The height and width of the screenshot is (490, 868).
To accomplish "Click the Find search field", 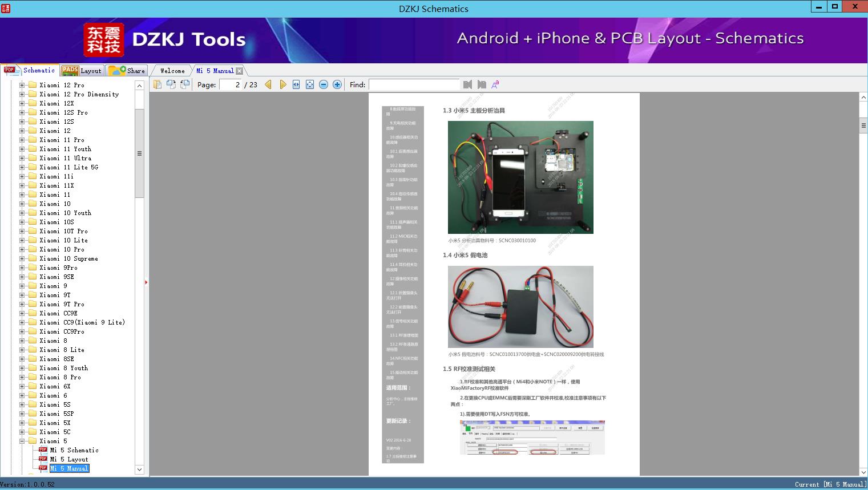I will point(414,84).
